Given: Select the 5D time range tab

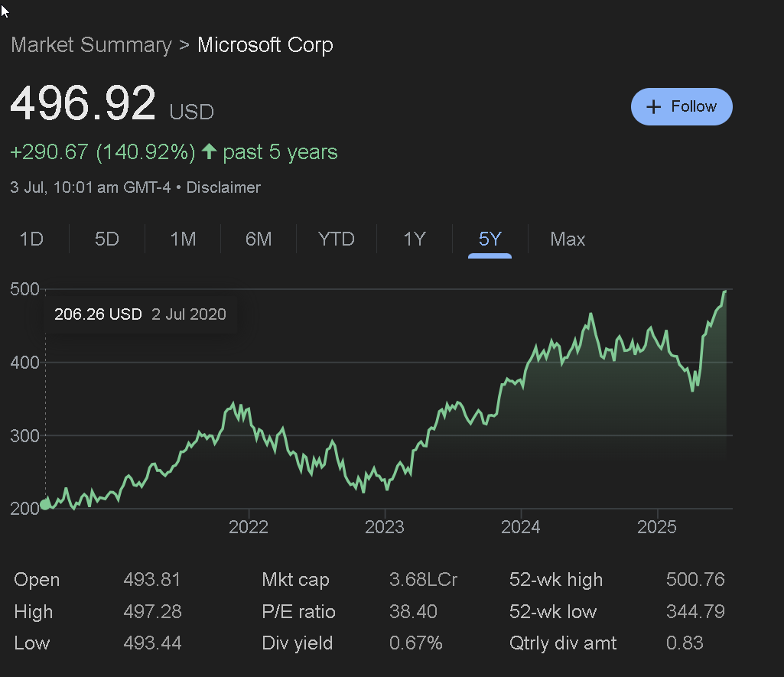Looking at the screenshot, I should click(107, 239).
